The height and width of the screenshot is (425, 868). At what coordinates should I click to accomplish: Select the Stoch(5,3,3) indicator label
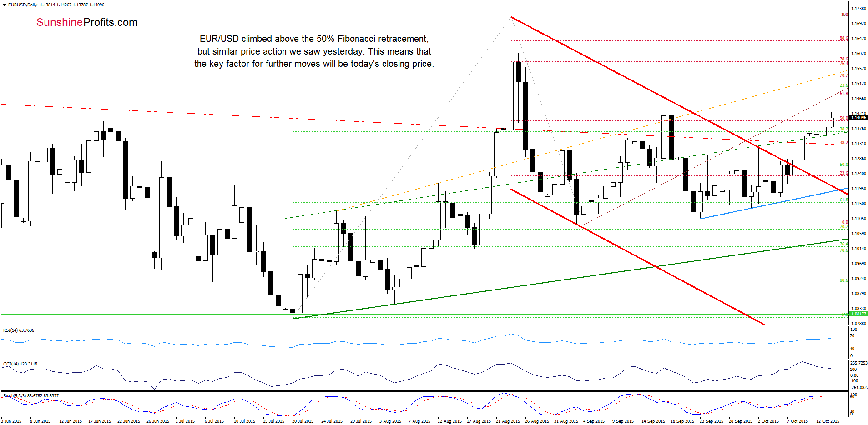click(31, 396)
